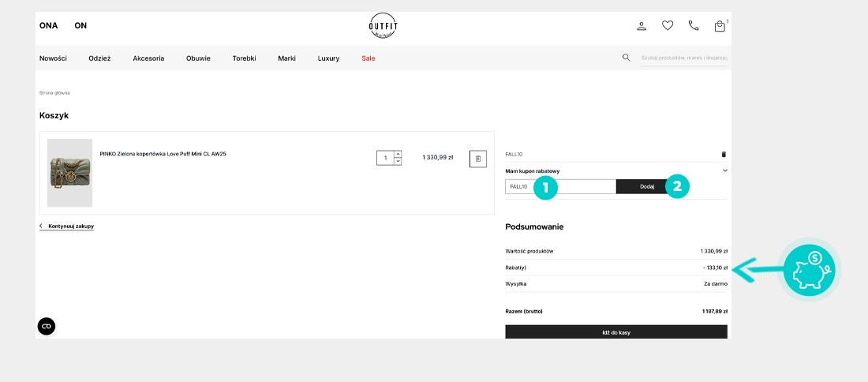Click 'Idź do kasy' checkout button
868x382 pixels.
(615, 332)
